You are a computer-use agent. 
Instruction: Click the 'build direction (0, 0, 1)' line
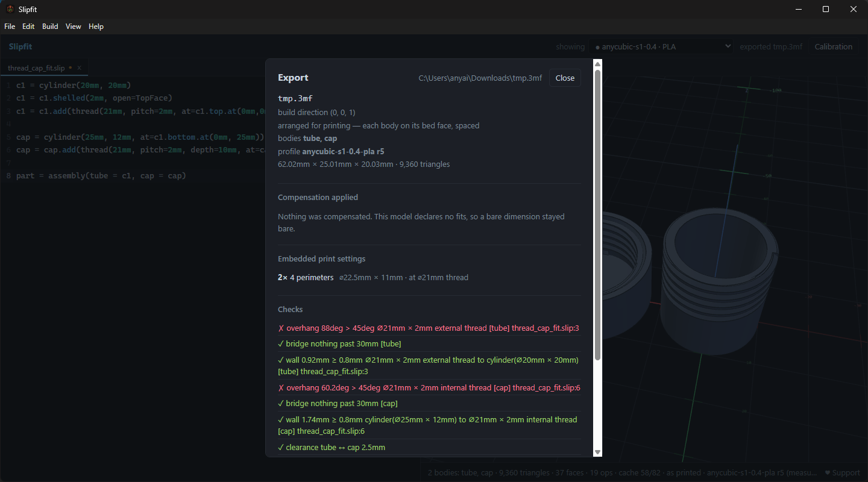(316, 113)
